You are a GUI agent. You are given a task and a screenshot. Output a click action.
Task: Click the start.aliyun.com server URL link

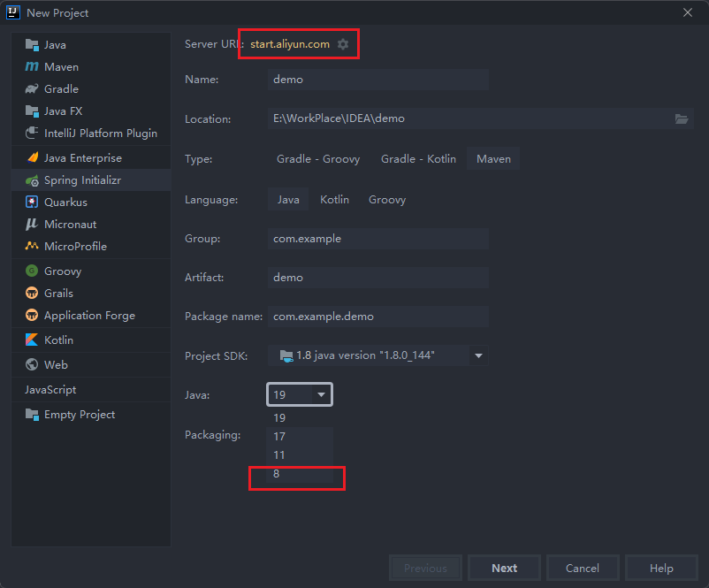[x=290, y=44]
